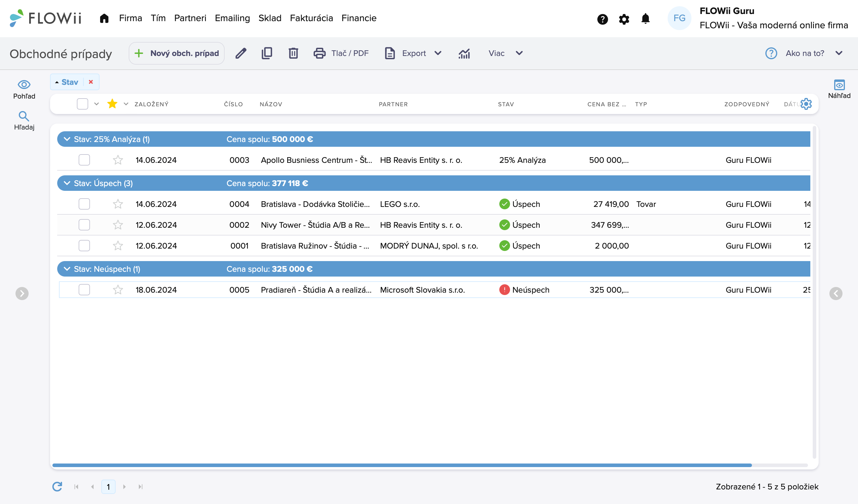Go to previous page arrow
The height and width of the screenshot is (504, 858).
(x=92, y=487)
